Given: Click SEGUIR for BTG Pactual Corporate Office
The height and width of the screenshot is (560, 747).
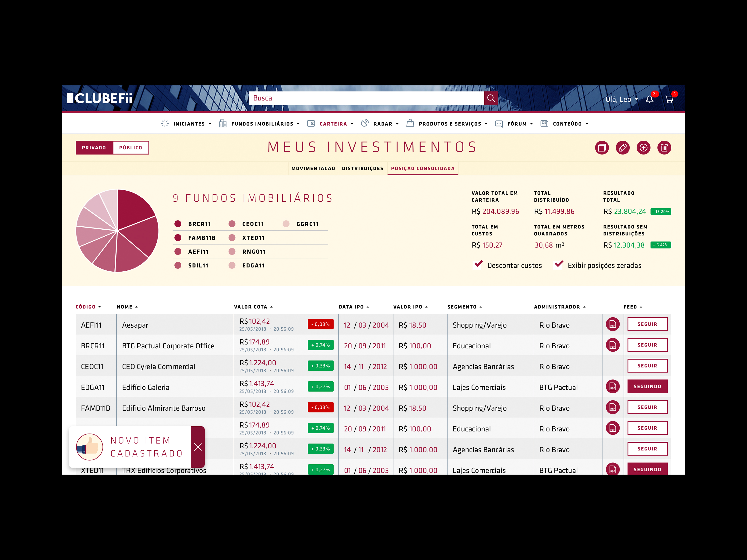Looking at the screenshot, I should (647, 345).
